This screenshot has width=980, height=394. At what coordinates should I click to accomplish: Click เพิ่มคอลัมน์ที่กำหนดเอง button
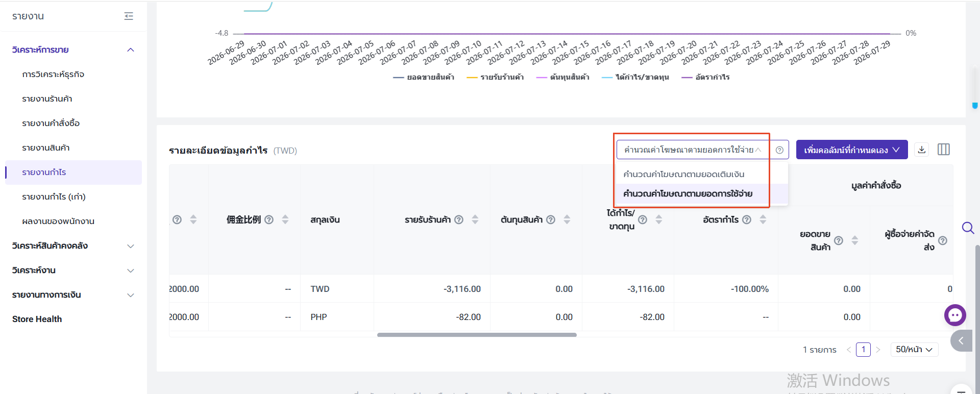pyautogui.click(x=852, y=150)
